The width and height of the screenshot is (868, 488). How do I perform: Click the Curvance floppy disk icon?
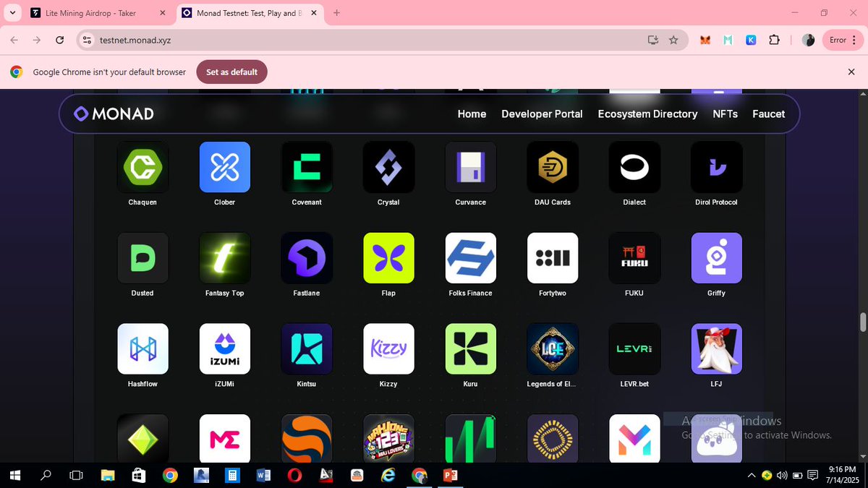471,167
